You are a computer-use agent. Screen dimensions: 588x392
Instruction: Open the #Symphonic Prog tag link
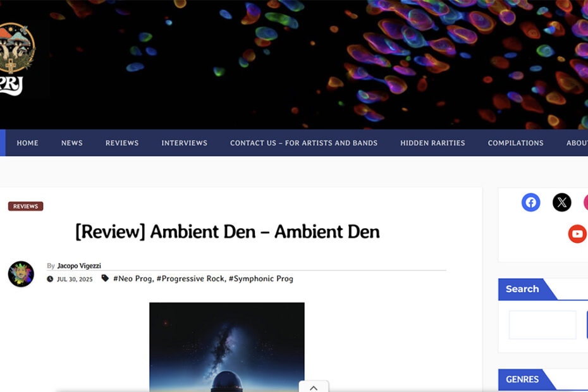261,278
